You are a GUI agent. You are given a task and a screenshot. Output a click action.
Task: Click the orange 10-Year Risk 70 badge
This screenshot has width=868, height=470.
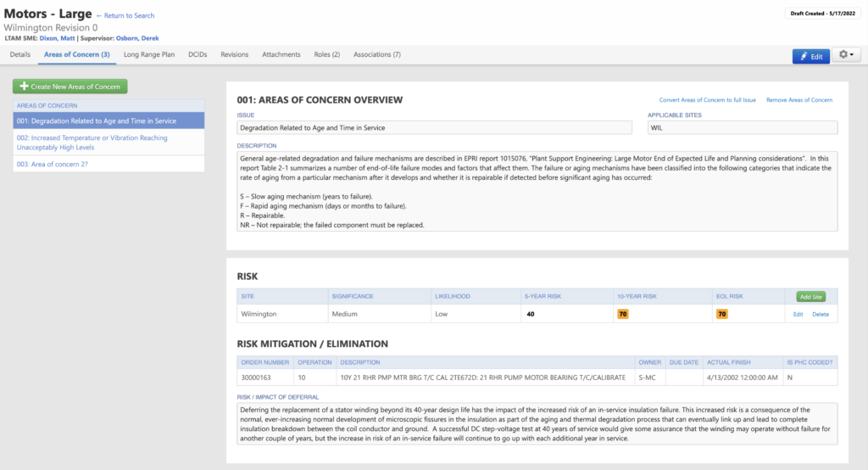click(623, 314)
